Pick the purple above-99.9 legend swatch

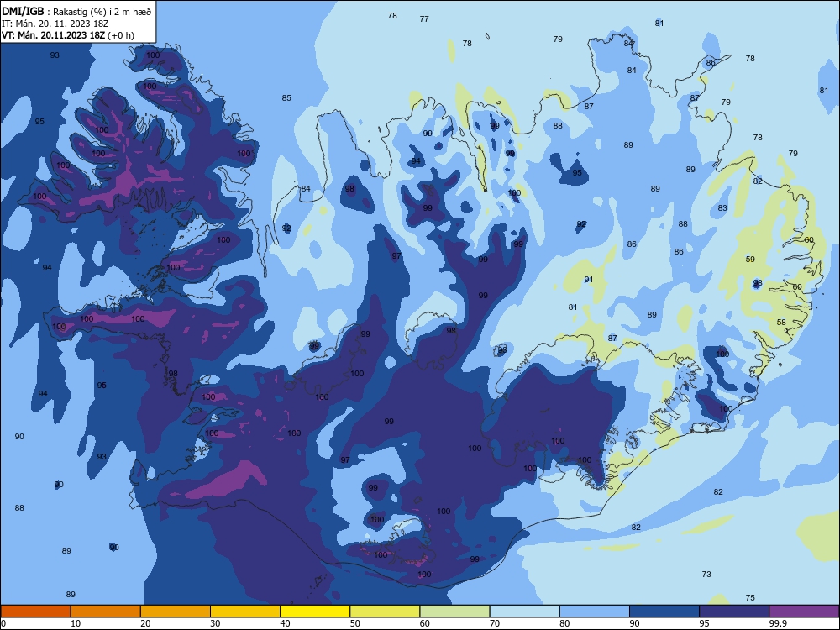pyautogui.click(x=804, y=612)
